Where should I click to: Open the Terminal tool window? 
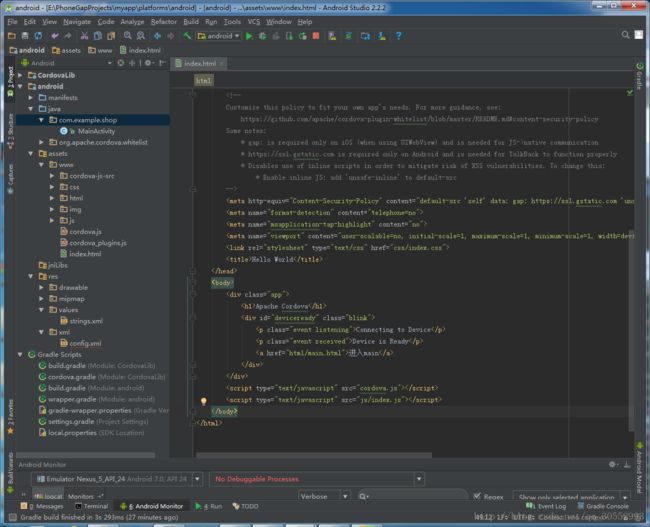click(x=92, y=506)
